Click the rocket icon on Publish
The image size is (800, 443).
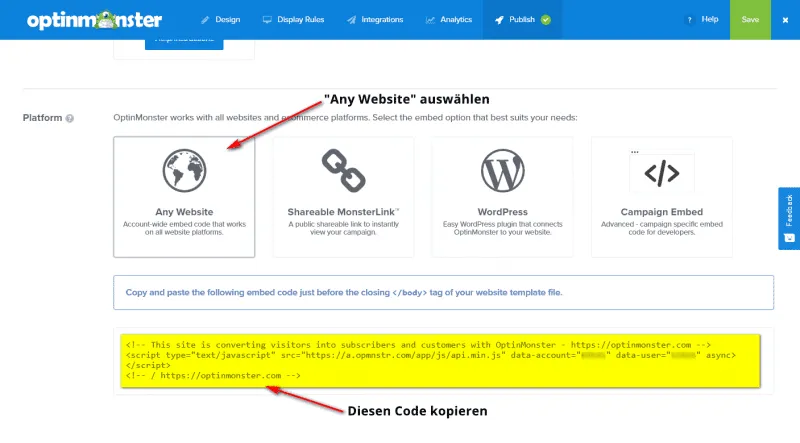[499, 20]
